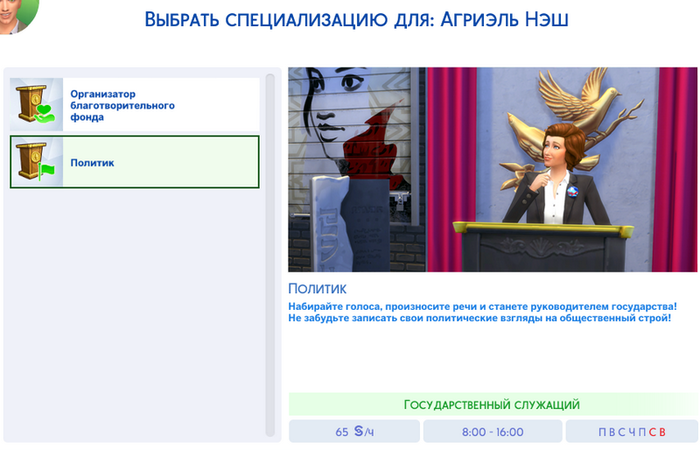Click the 8:00 - 16:00 work hours

pyautogui.click(x=492, y=432)
